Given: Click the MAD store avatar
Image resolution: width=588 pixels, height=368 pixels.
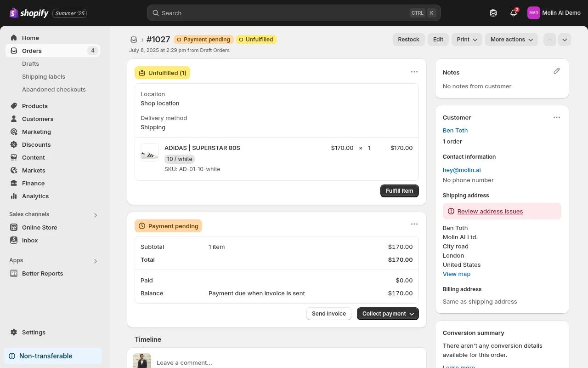Looking at the screenshot, I should pyautogui.click(x=533, y=13).
